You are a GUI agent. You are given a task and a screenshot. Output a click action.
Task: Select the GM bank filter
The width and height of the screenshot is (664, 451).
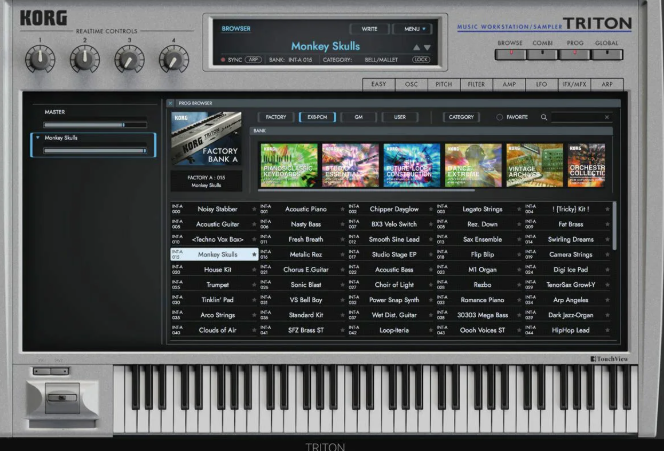358,117
